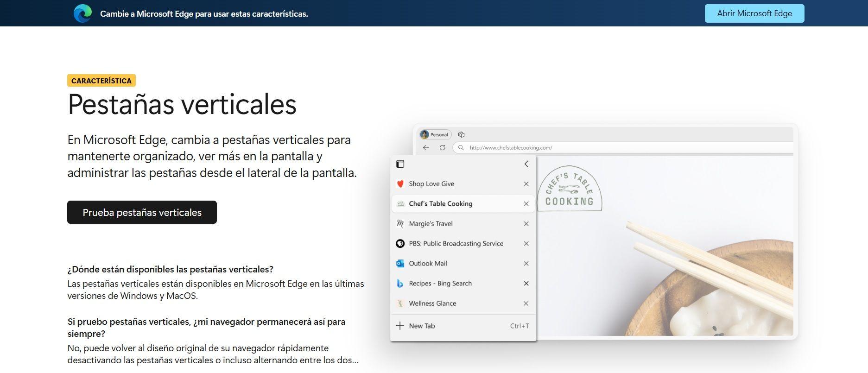Select the Wellness Glance tab
868x373 pixels.
463,303
